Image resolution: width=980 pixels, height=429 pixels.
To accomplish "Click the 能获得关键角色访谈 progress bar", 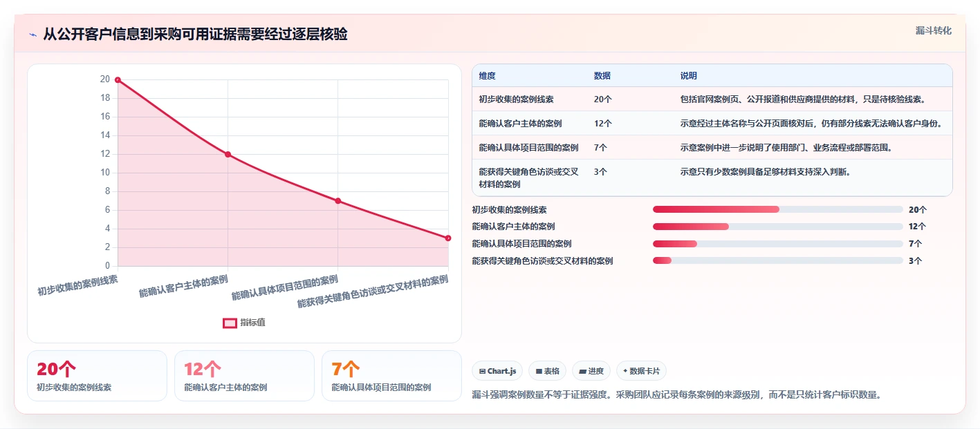I will pyautogui.click(x=778, y=260).
